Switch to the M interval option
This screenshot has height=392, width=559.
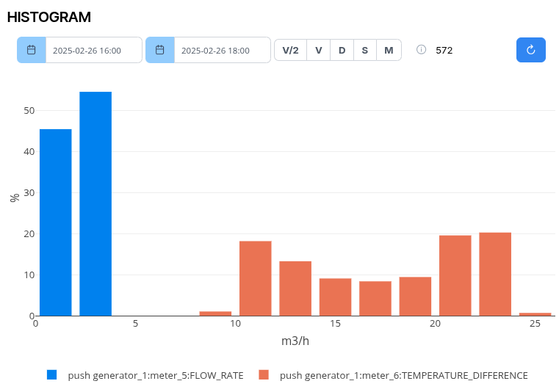(x=389, y=50)
